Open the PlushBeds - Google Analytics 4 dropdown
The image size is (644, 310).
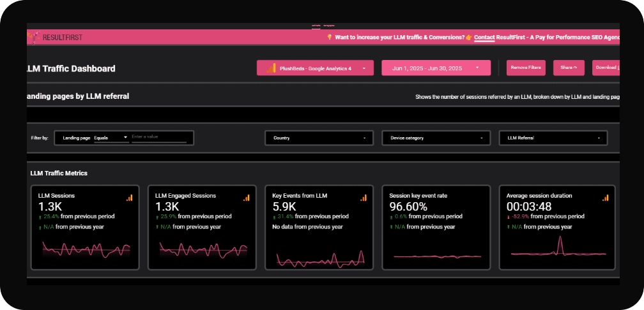tap(315, 68)
